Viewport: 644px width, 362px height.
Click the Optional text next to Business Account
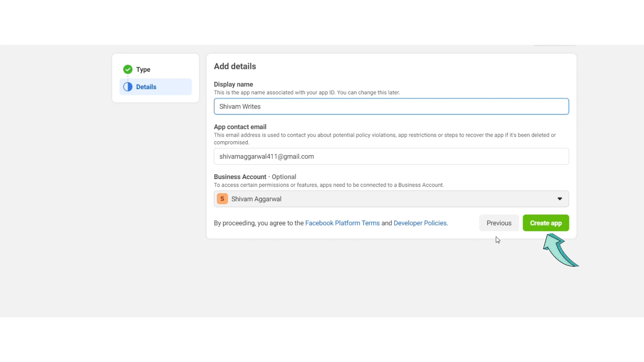[x=284, y=177]
